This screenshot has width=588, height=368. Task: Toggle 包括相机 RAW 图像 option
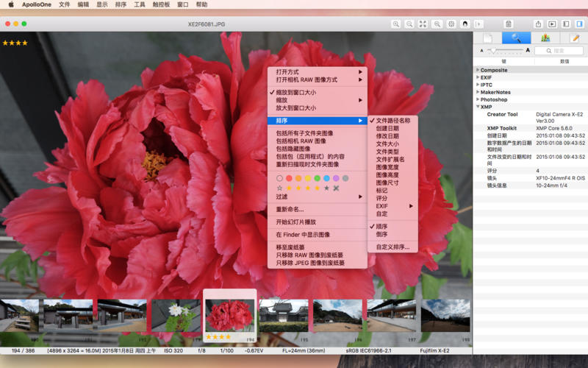[318, 141]
